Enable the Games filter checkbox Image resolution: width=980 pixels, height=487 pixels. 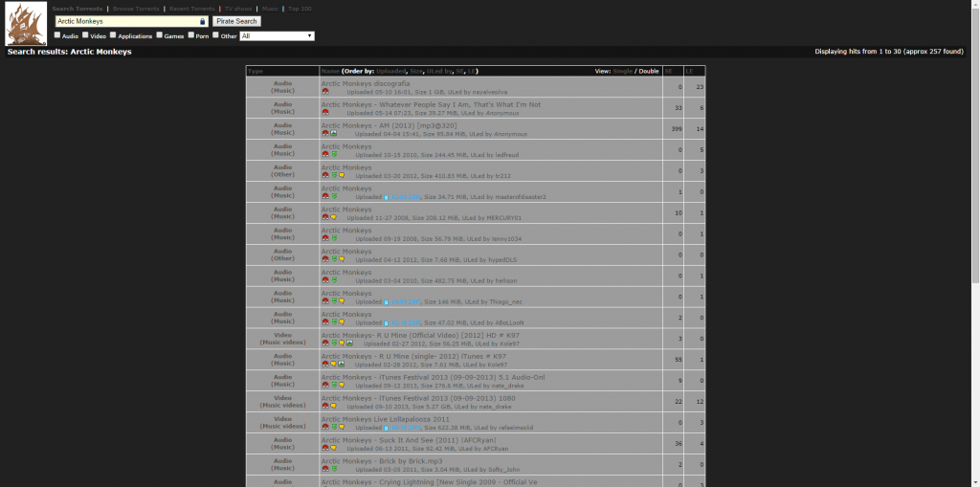[160, 35]
